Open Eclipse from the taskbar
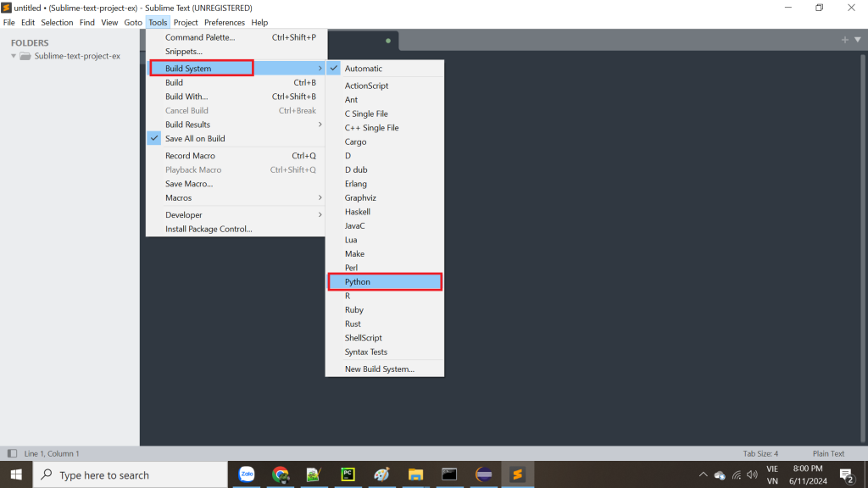 pos(483,474)
